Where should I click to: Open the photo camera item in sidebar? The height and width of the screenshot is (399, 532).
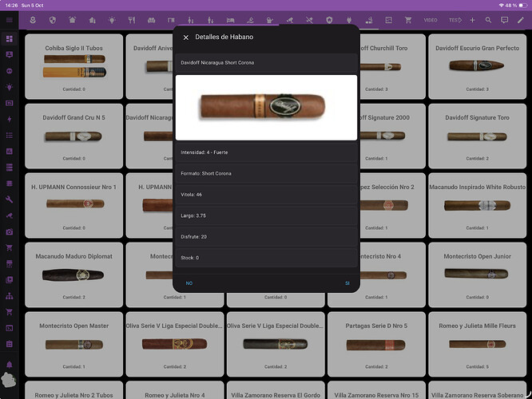pos(9,232)
